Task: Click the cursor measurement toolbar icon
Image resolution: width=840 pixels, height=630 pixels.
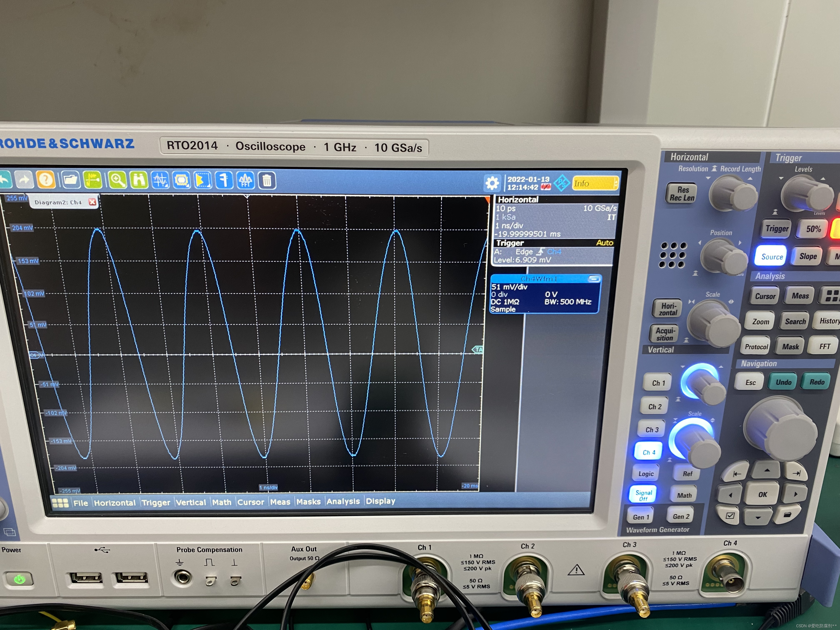Action: tap(160, 180)
